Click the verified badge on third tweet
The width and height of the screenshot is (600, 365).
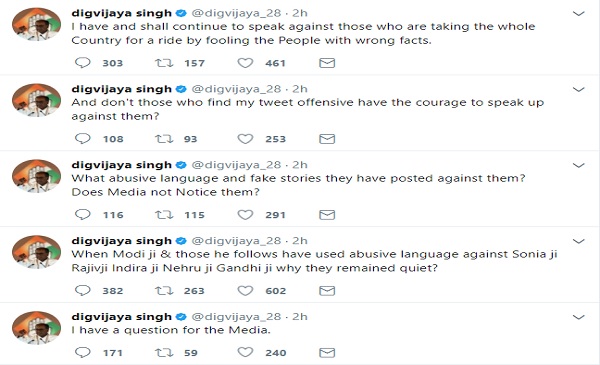coord(181,165)
